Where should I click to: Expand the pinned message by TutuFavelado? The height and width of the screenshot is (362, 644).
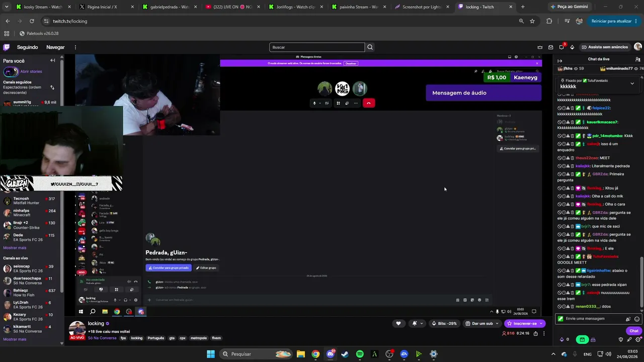coord(632,83)
